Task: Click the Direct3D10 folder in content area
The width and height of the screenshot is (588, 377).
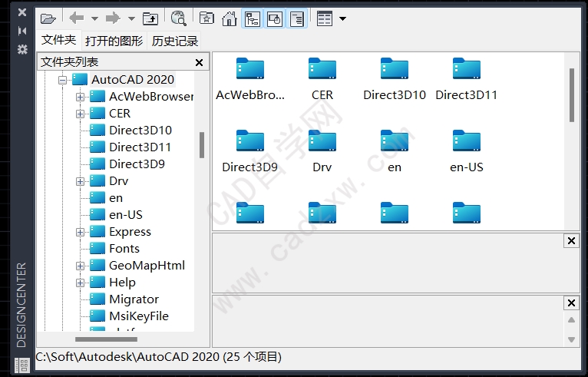Action: click(395, 80)
